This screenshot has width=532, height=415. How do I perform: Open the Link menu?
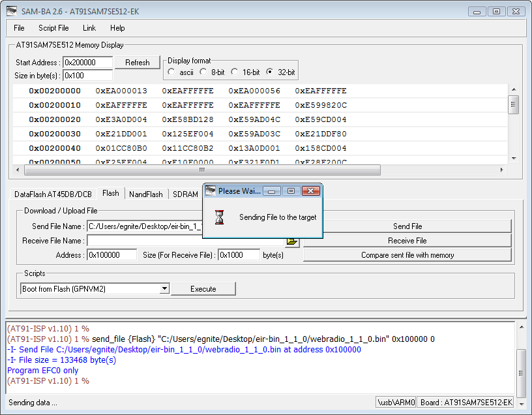pos(89,28)
